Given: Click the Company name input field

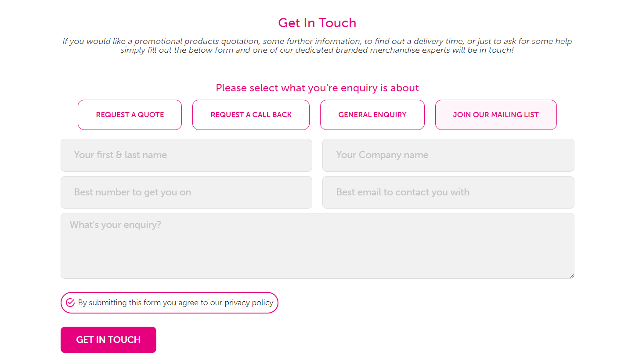Looking at the screenshot, I should [x=448, y=155].
